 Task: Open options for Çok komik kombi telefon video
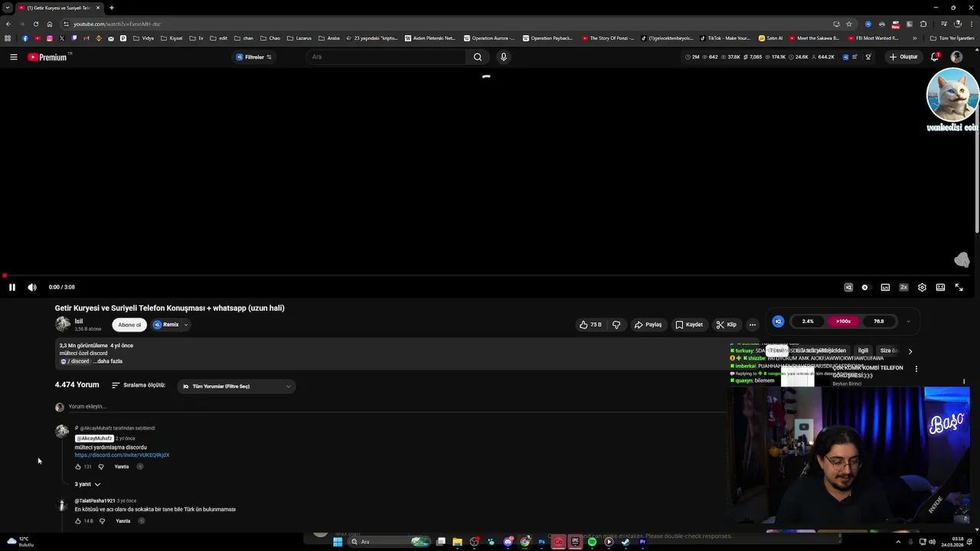916,369
